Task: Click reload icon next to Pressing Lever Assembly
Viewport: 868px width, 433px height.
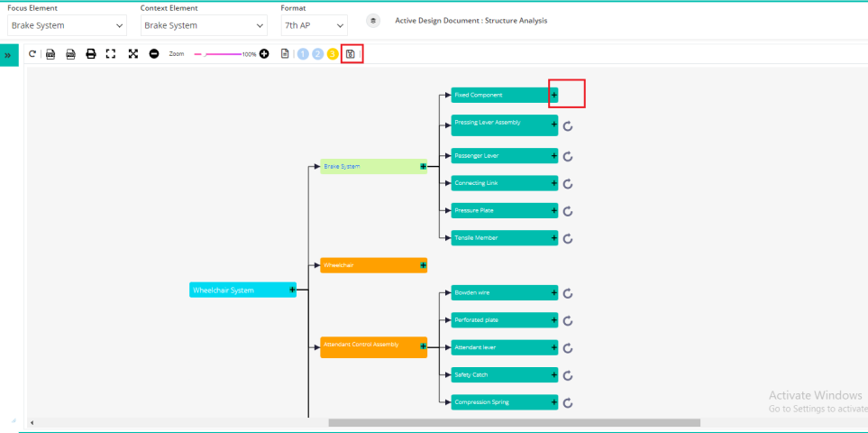Action: [568, 126]
